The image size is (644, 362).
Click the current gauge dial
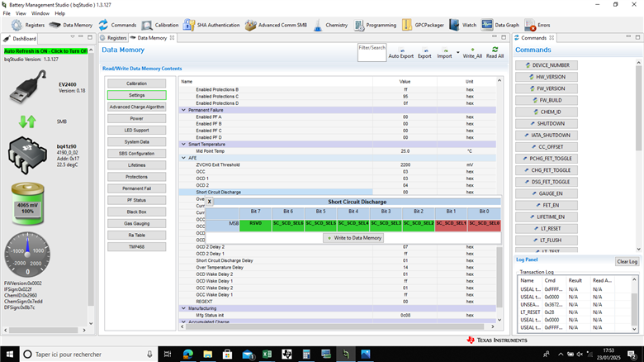coord(27,255)
